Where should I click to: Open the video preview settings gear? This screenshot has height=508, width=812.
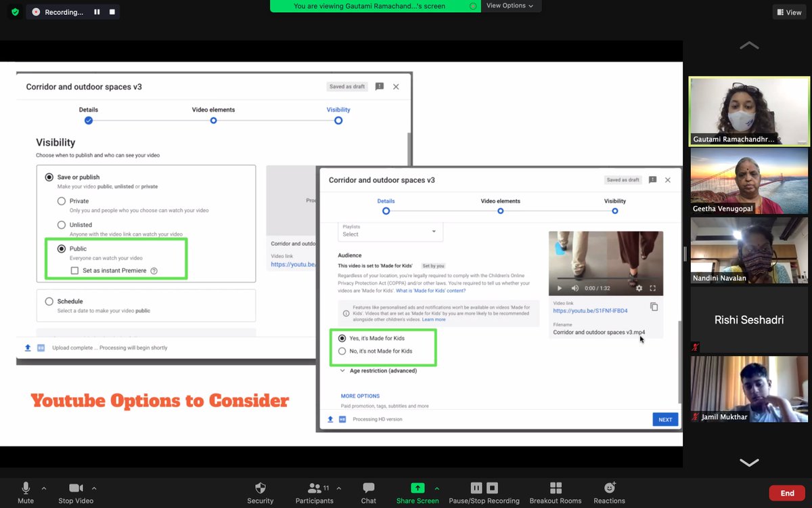639,288
